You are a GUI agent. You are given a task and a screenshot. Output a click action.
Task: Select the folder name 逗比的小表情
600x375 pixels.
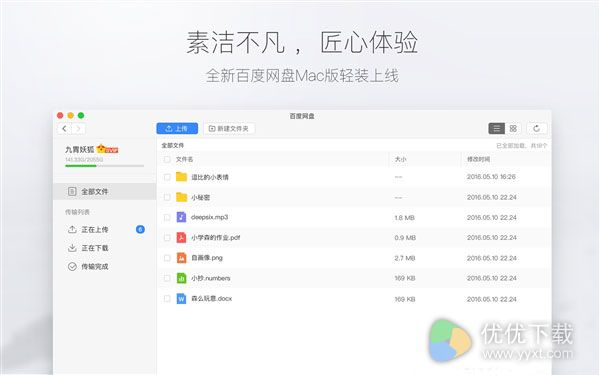(210, 177)
